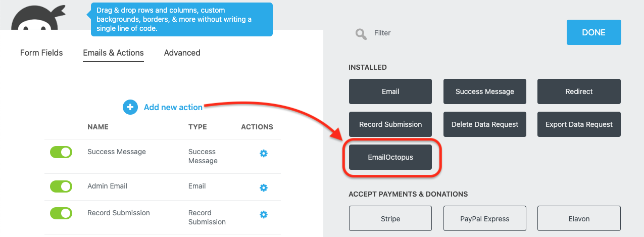Click the Add new action link
Viewport: 644px width, 237px height.
click(173, 107)
